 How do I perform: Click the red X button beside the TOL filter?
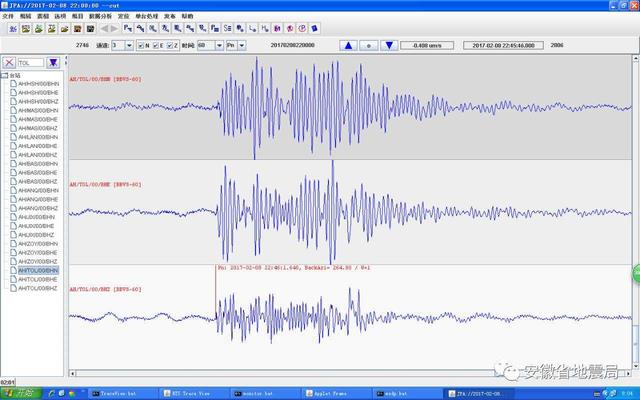pos(9,63)
